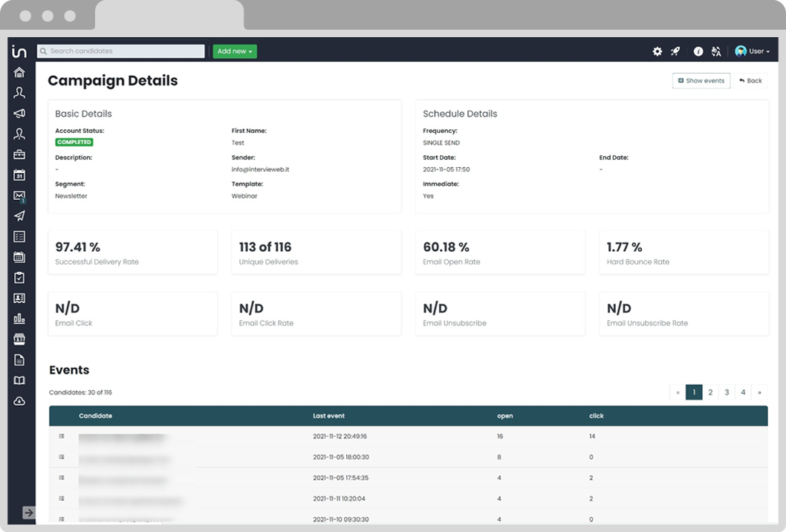
Task: Go to events page 4
Action: pos(744,392)
